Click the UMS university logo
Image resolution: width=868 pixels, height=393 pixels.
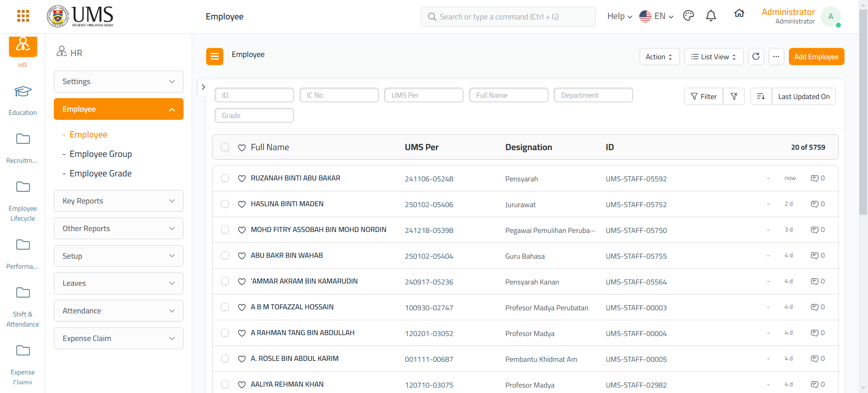click(x=80, y=16)
